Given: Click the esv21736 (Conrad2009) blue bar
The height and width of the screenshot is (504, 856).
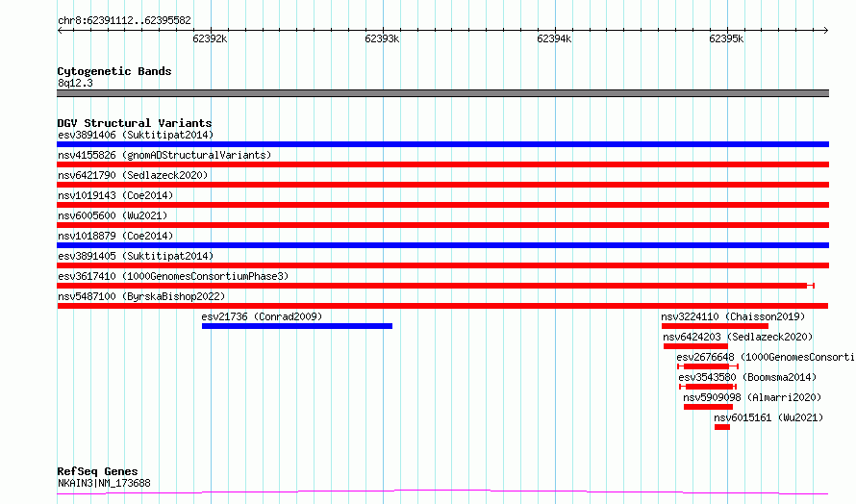Looking at the screenshot, I should click(297, 326).
